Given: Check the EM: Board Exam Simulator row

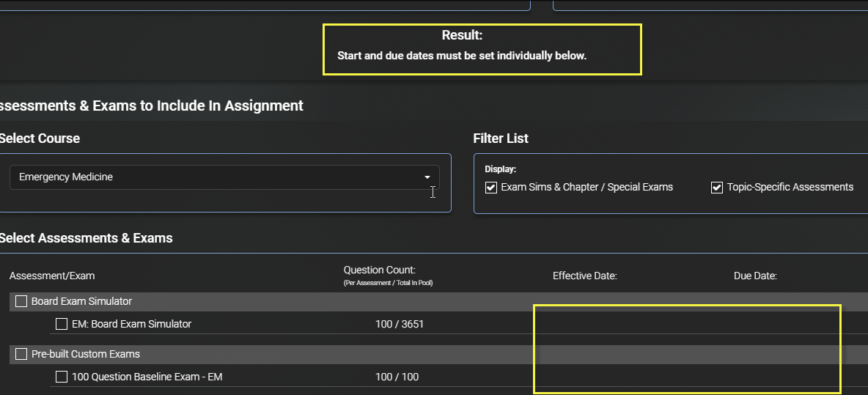Looking at the screenshot, I should (62, 324).
